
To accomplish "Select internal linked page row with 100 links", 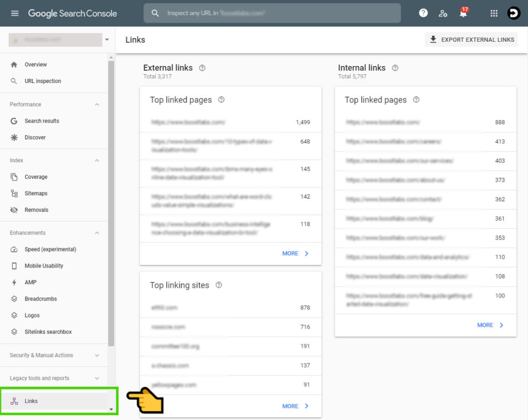I will click(x=425, y=300).
